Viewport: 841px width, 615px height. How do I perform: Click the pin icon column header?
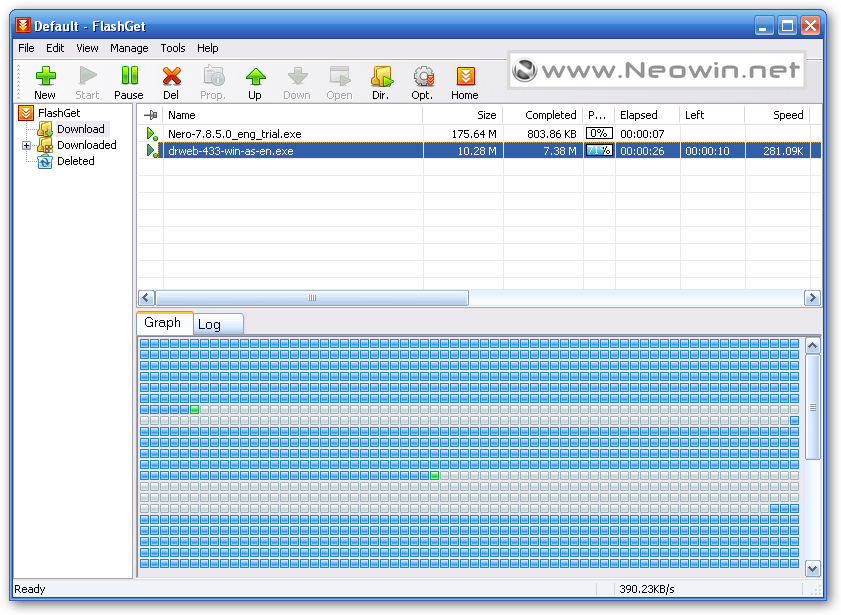[151, 115]
